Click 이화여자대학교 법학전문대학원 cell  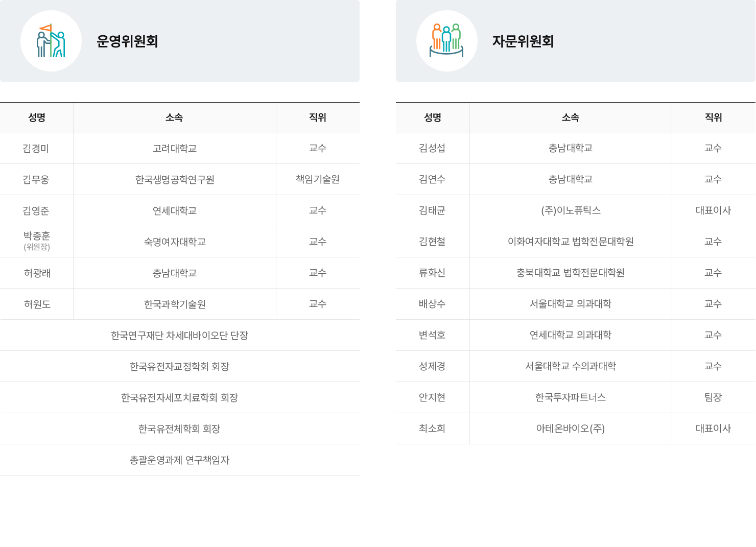pos(571,242)
